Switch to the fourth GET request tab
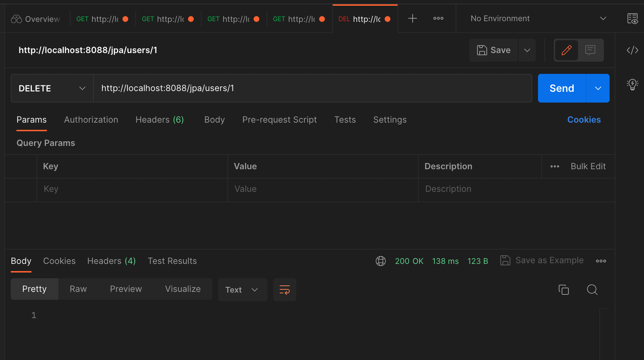 click(x=299, y=19)
